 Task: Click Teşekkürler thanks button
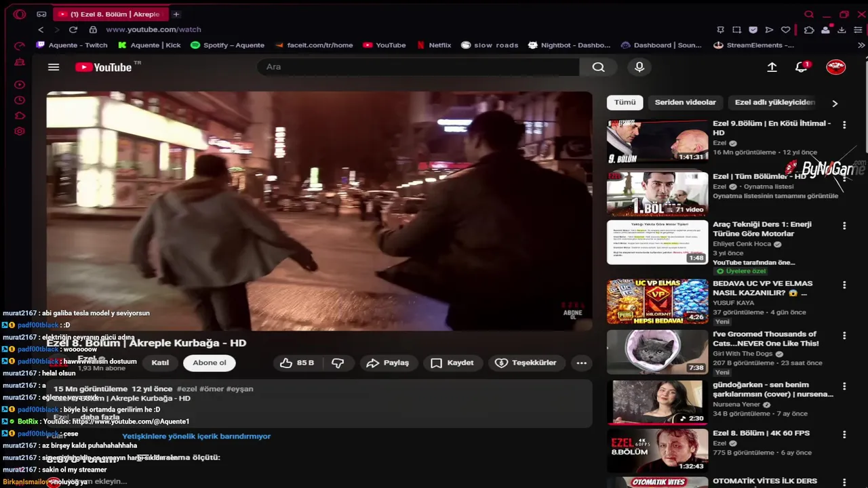coord(526,363)
